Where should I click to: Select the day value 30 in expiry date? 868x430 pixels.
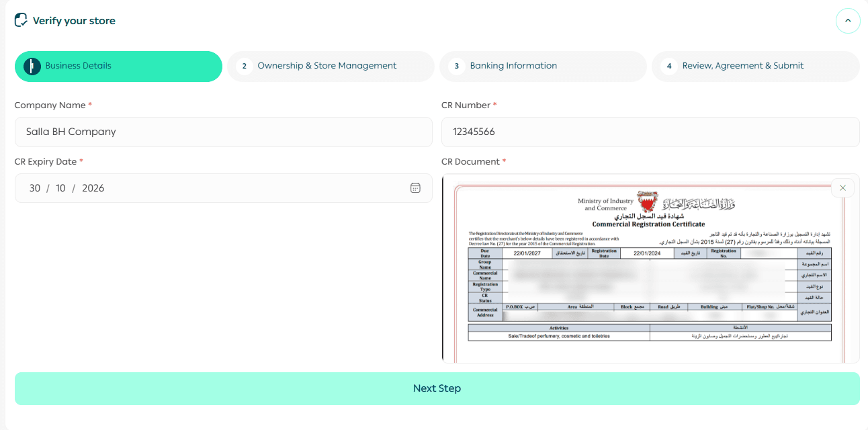(35, 188)
